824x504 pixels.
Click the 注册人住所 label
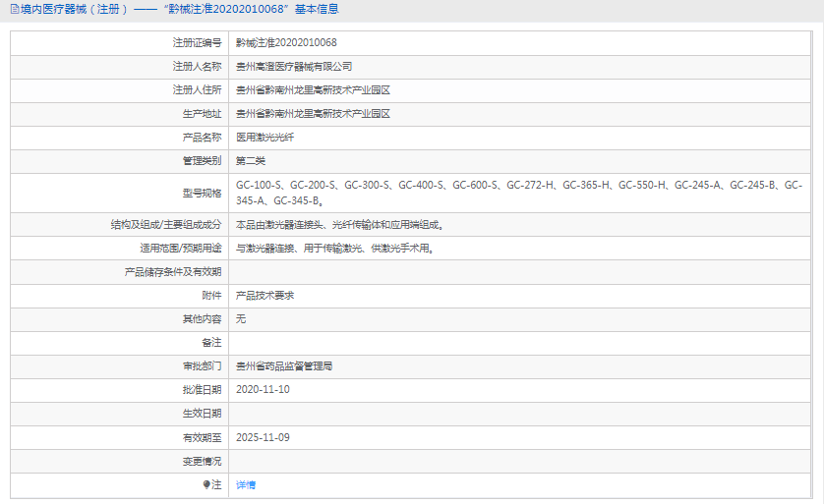197,90
